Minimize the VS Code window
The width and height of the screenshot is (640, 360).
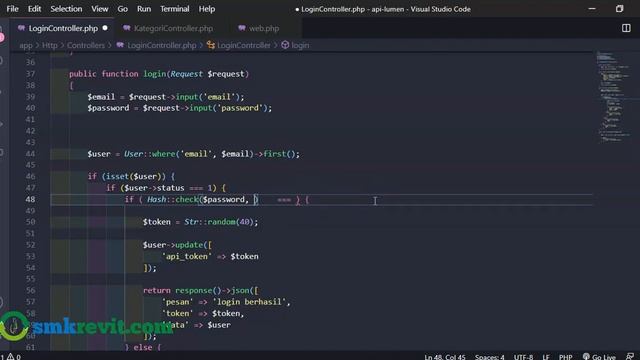[x=592, y=9]
